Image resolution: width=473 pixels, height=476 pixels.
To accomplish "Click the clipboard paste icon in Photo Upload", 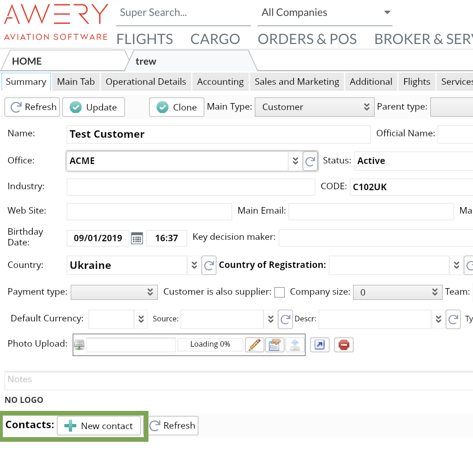I will tap(274, 345).
